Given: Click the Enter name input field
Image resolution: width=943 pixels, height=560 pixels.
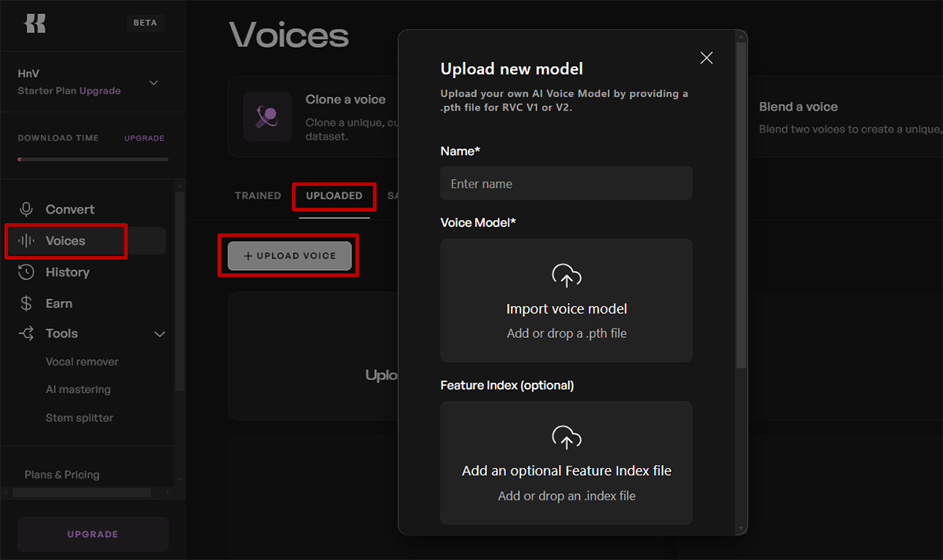Looking at the screenshot, I should tap(566, 184).
